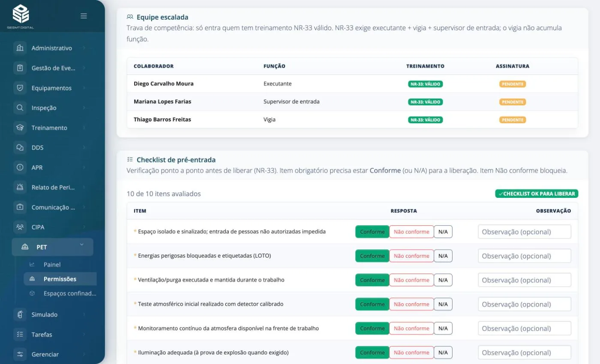Screen dimensions: 600x364
Task: Click Thiago Barros Freitas' Pendente signature badge
Action: 513,120
